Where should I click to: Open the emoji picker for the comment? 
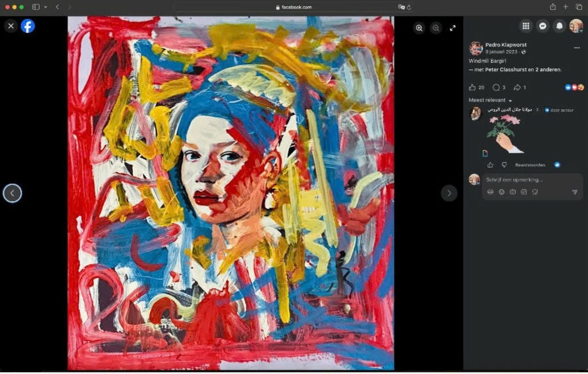[x=501, y=192]
